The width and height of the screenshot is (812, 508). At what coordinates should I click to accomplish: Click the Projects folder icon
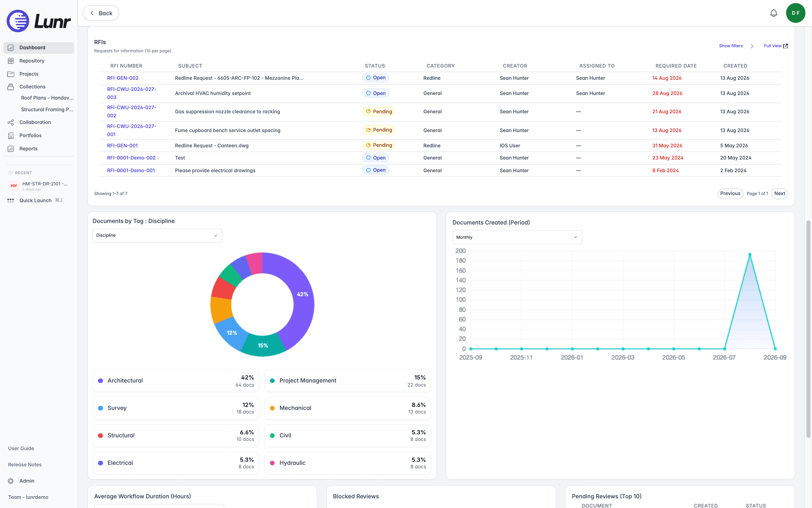(11, 74)
